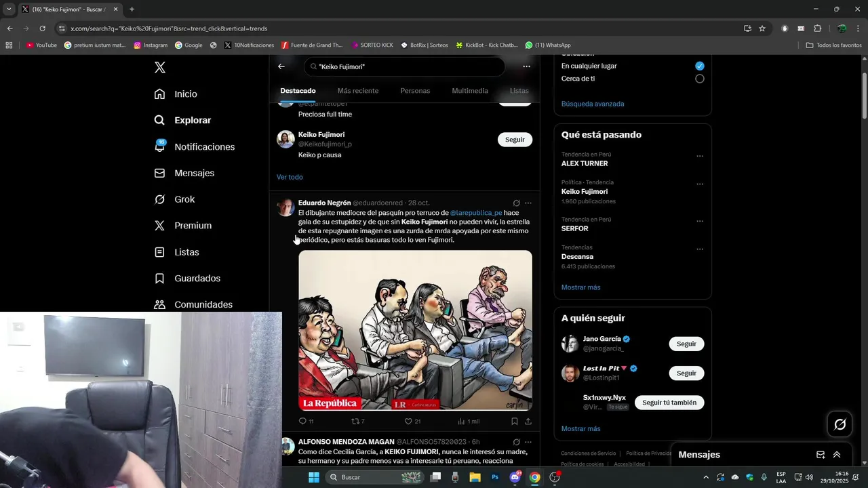868x488 pixels.
Task: Open options for Keiko Fujimori trend
Action: pyautogui.click(x=700, y=184)
